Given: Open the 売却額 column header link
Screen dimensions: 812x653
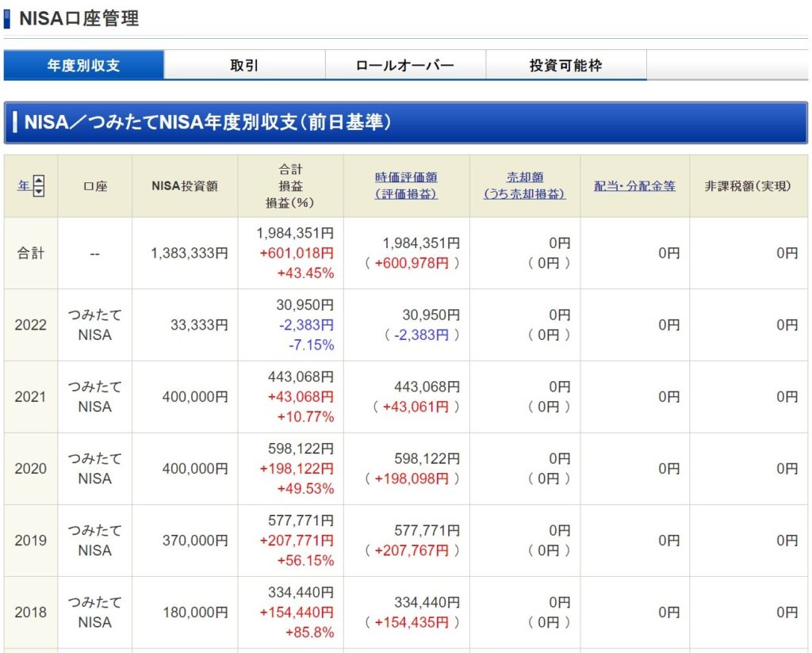Looking at the screenshot, I should pyautogui.click(x=524, y=178).
